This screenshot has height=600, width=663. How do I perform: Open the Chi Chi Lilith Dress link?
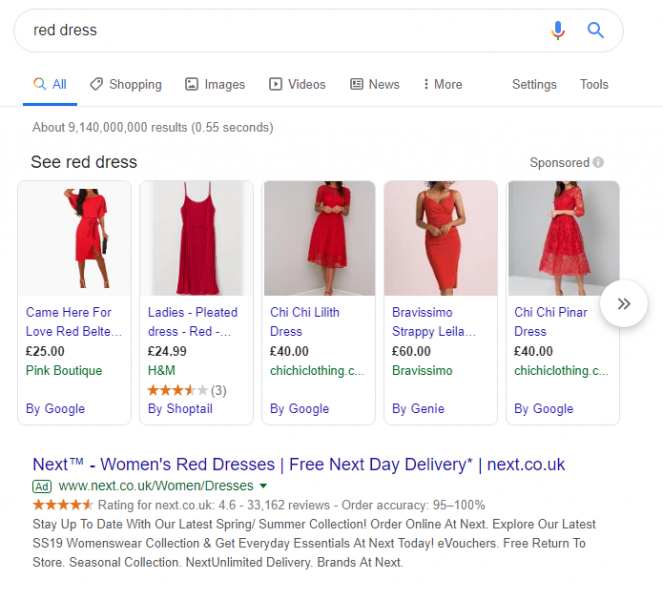click(304, 322)
